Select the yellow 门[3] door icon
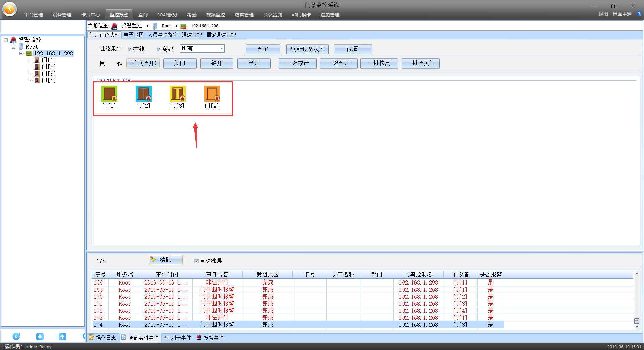This screenshot has width=644, height=350. 177,94
